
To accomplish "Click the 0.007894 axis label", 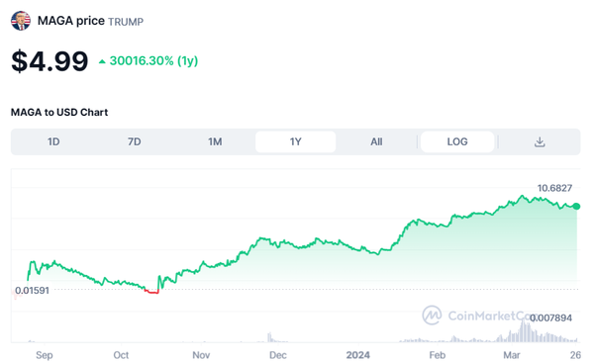I will tap(550, 318).
